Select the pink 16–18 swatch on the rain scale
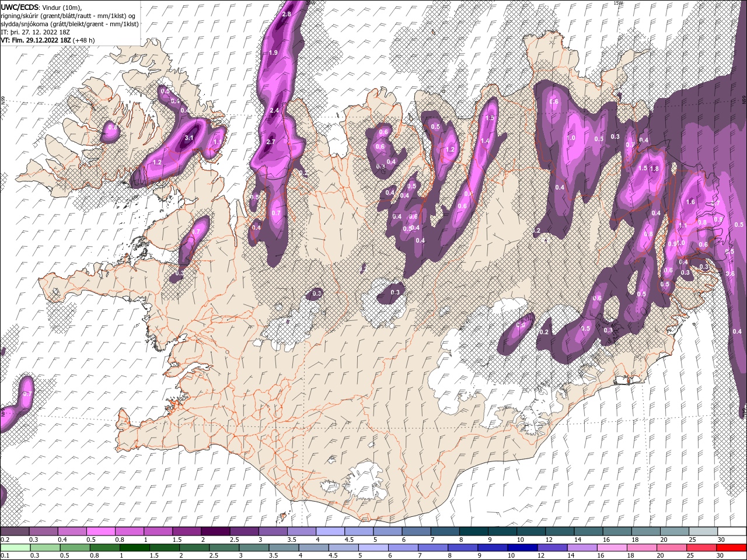The image size is (747, 560). [x=611, y=547]
